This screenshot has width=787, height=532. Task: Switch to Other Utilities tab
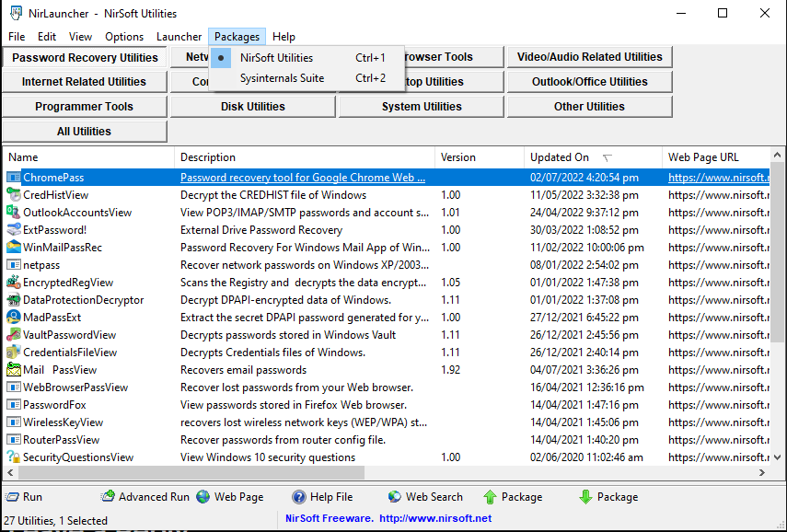click(x=589, y=107)
